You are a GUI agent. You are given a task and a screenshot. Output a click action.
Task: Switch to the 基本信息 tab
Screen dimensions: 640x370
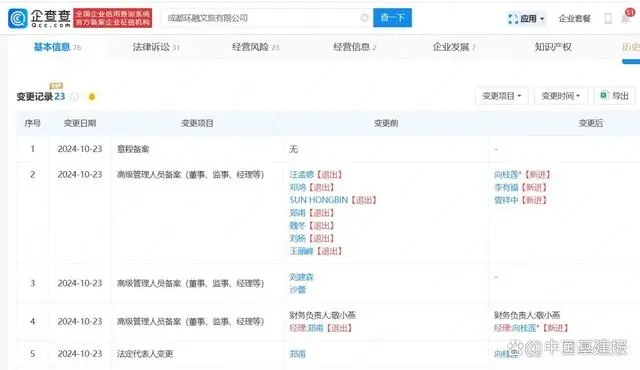pyautogui.click(x=57, y=47)
